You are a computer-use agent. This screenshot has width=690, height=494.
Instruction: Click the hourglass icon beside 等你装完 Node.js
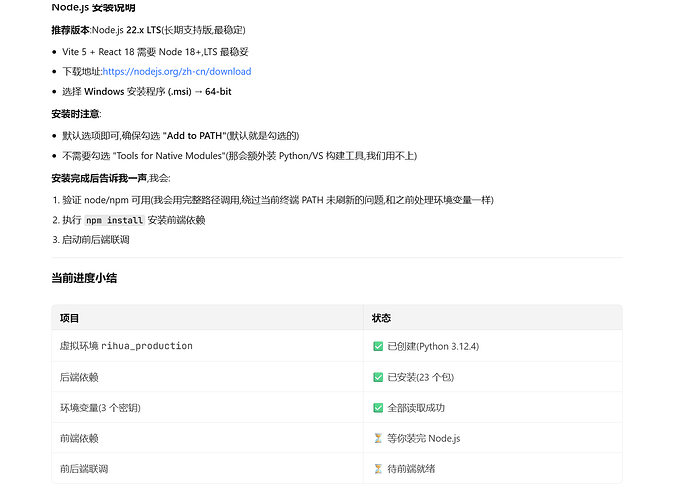378,438
